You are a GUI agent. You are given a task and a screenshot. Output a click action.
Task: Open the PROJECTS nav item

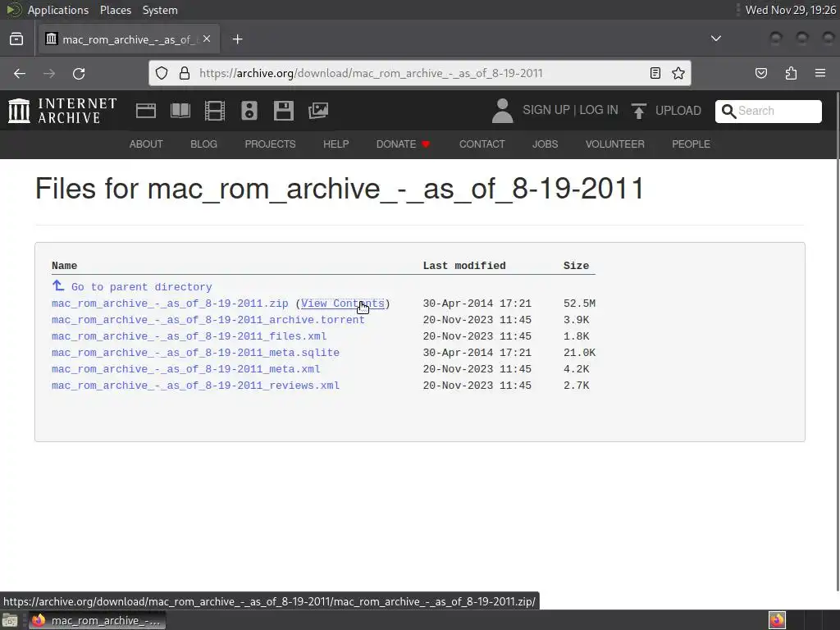270,144
